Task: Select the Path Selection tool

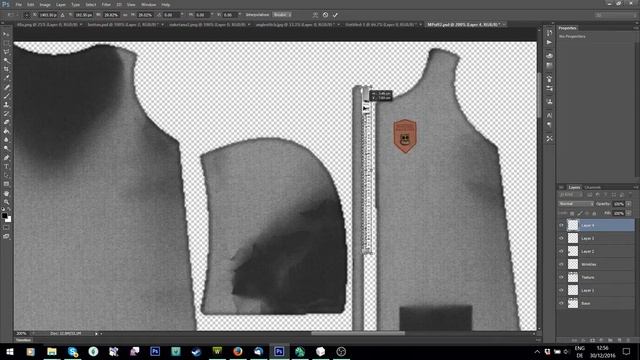Action: [6, 175]
